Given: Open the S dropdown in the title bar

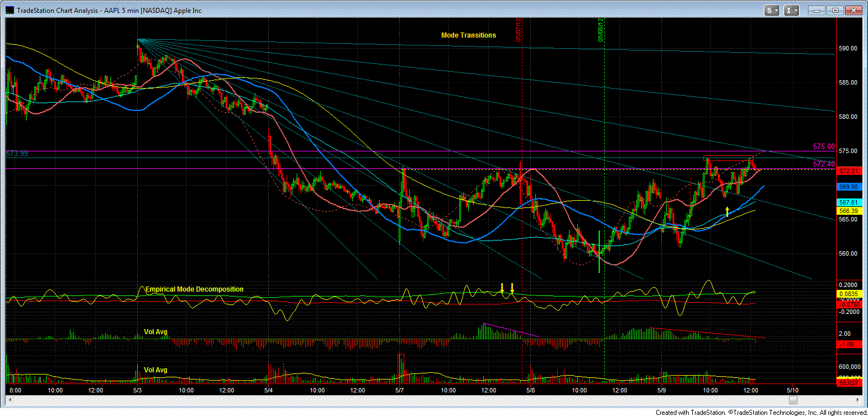Looking at the screenshot, I should click(x=772, y=10).
